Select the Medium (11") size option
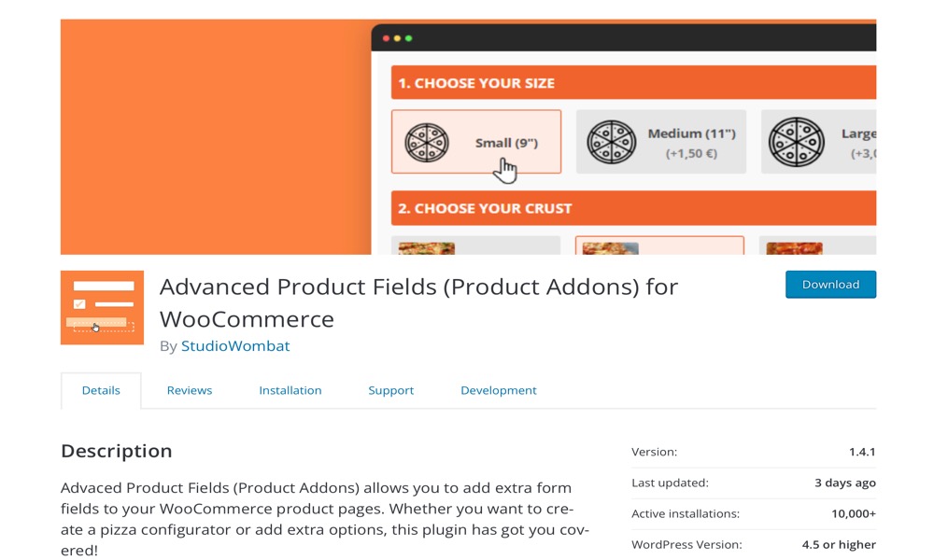The image size is (934, 560). [x=661, y=142]
